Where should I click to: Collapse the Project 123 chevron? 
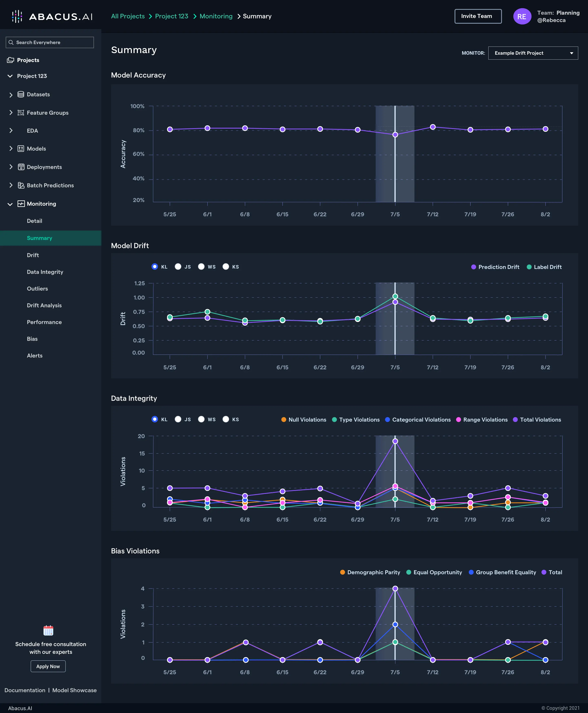pyautogui.click(x=10, y=76)
